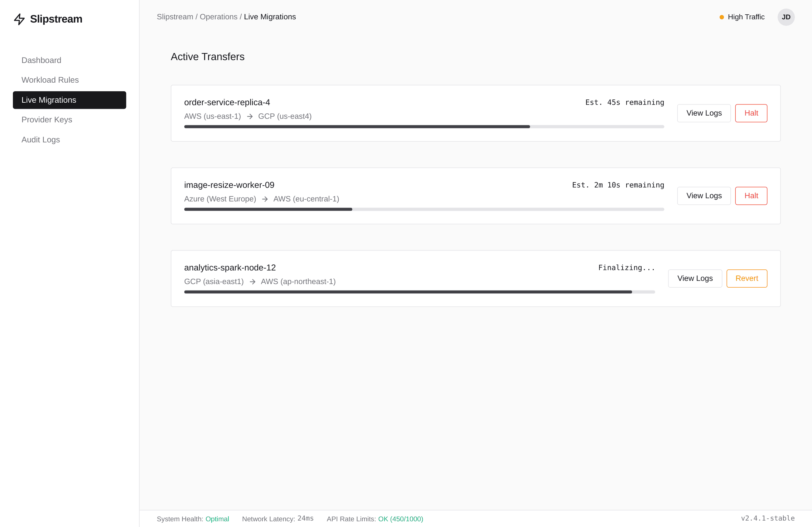Halt the image-resize-worker-09 migration
The width and height of the screenshot is (812, 527).
coord(751,196)
